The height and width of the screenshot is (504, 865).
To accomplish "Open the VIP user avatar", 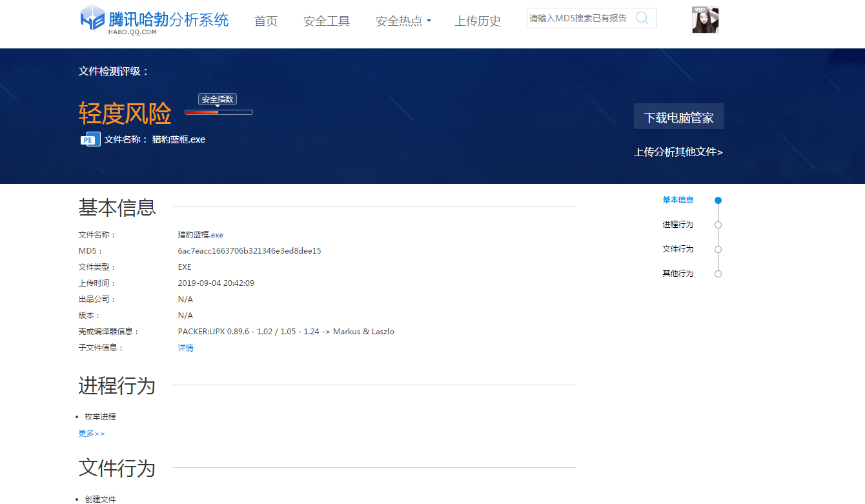I will (x=706, y=20).
